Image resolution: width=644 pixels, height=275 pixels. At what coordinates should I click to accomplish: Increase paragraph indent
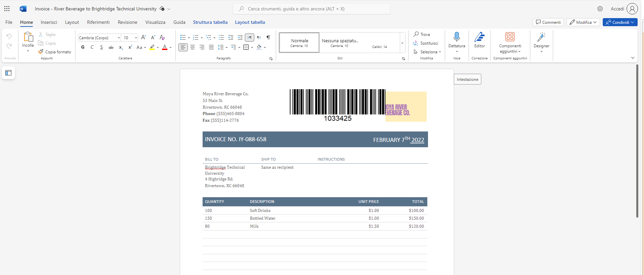[x=240, y=38]
